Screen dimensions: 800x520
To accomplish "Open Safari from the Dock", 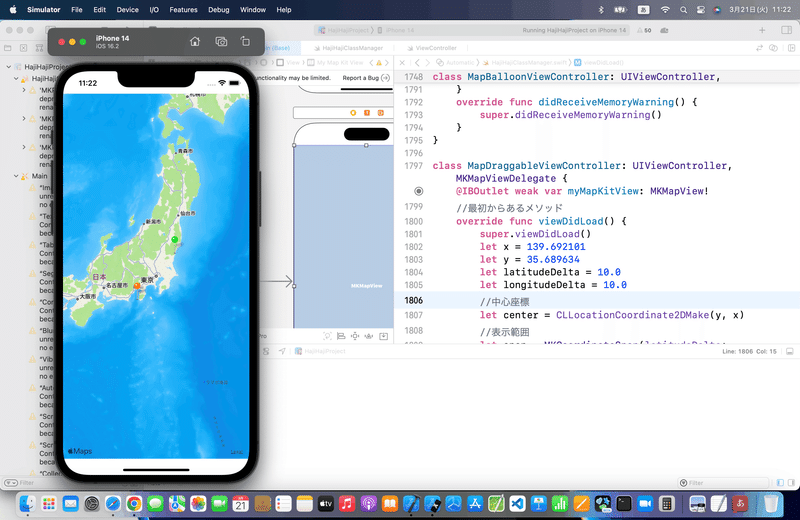I will [x=113, y=504].
